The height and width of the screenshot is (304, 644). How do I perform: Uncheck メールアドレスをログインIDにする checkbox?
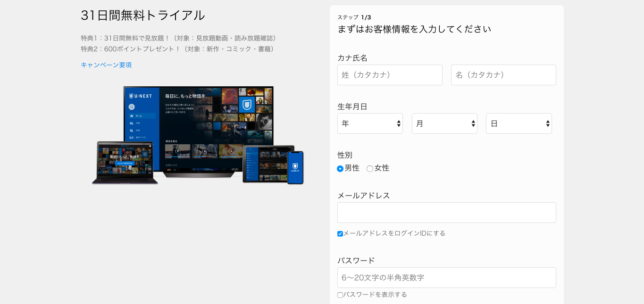click(x=340, y=234)
